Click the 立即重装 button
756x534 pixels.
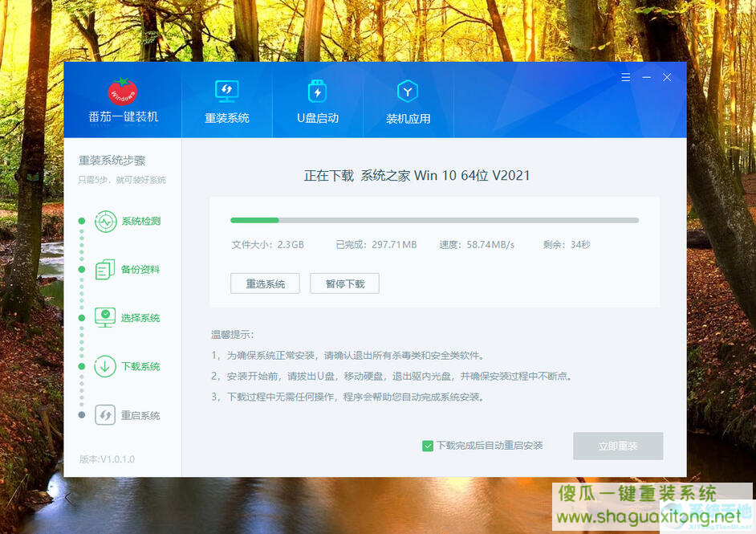618,446
